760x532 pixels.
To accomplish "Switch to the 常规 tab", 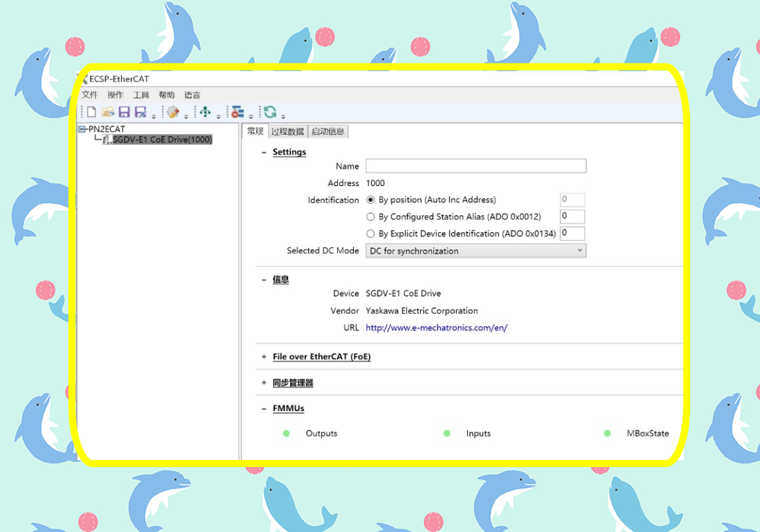I will coord(255,131).
